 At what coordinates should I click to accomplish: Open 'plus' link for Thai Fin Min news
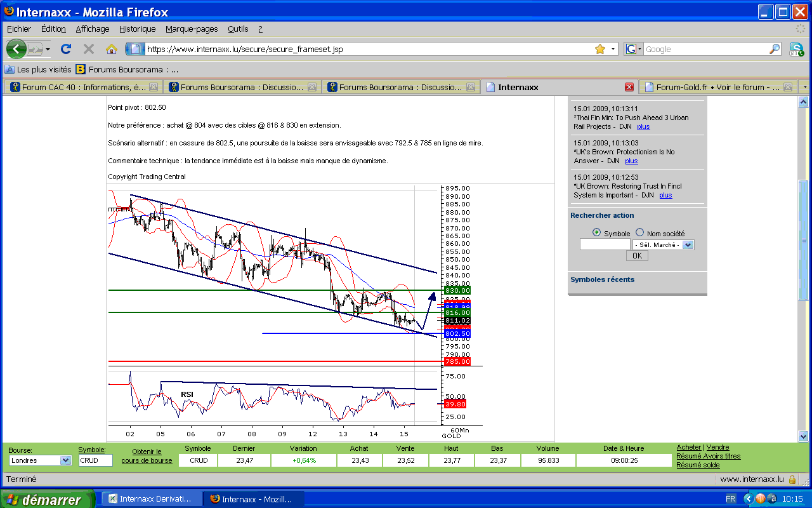(x=643, y=126)
